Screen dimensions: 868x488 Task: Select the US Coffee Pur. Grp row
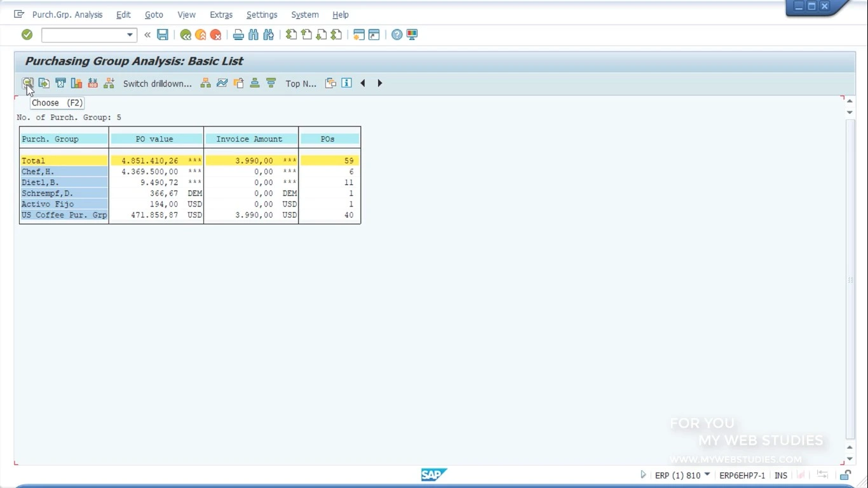[x=64, y=215]
